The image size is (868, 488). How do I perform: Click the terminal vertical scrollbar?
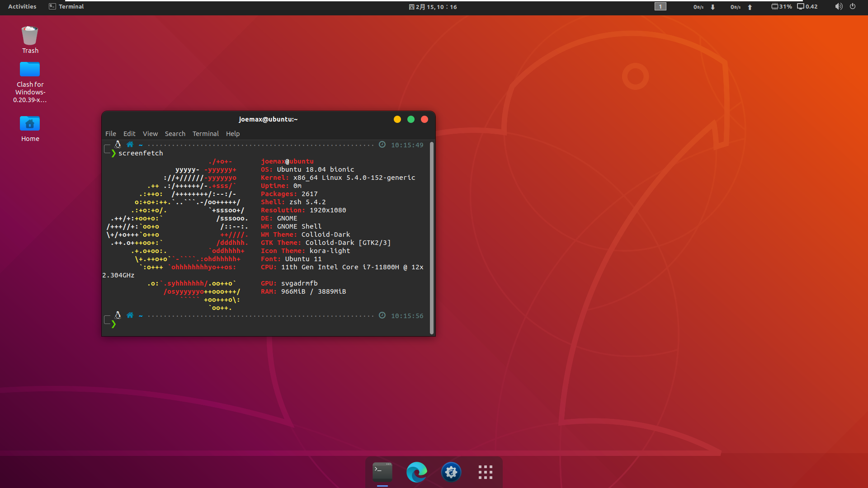(x=432, y=238)
